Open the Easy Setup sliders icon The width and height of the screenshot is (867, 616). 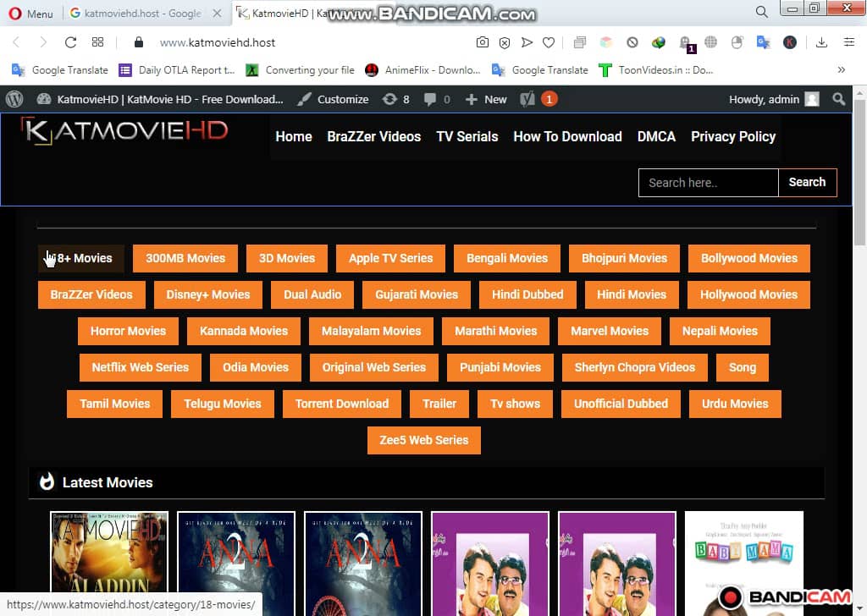coord(848,42)
